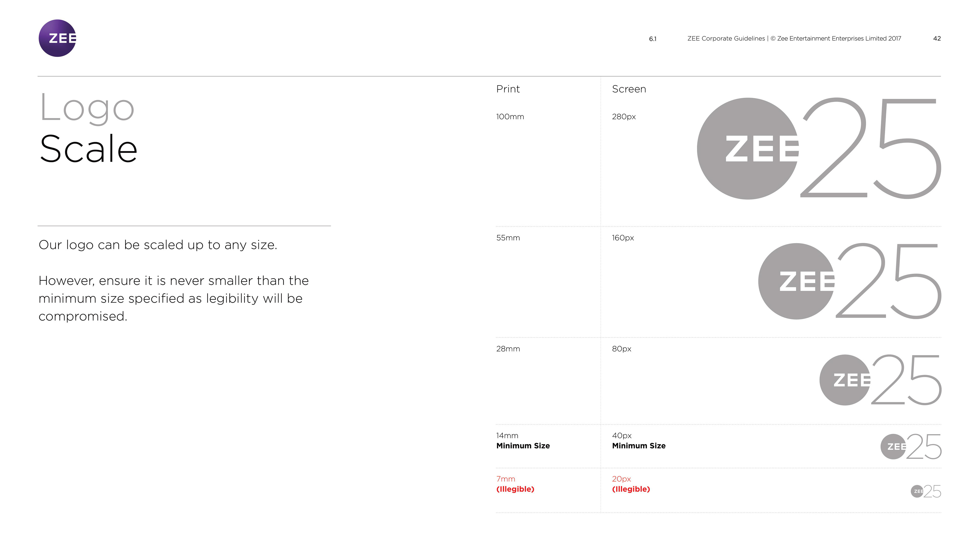Viewport: 980px width, 551px height.
Task: Click the purple ZEE logo in the header
Action: 57,38
